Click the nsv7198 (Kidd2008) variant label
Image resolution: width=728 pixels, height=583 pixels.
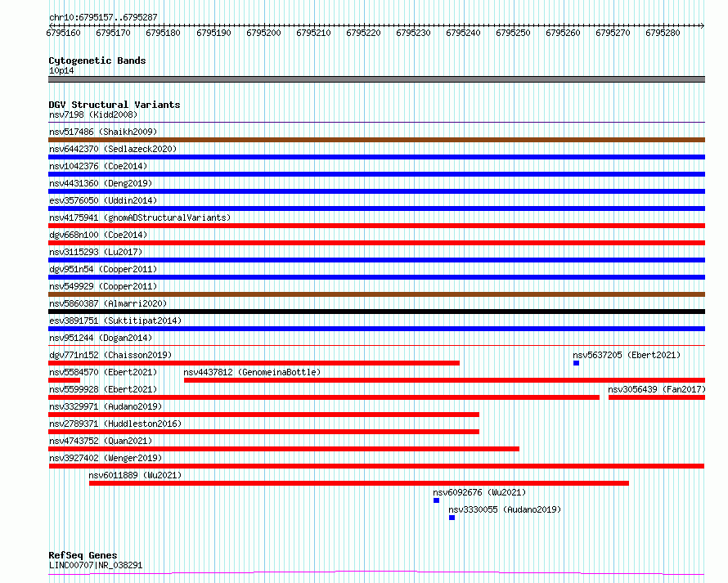pos(93,114)
